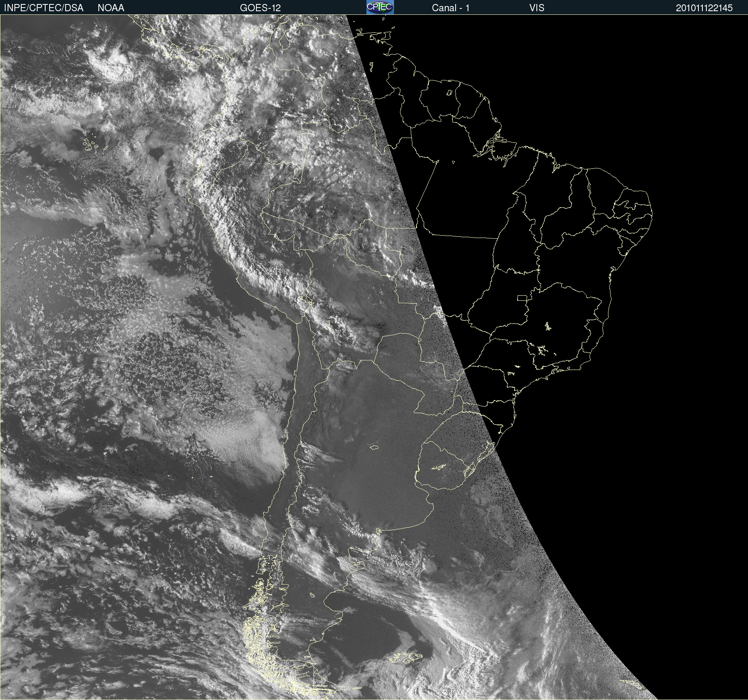Select the 201011122145 timestamp text

tap(704, 8)
